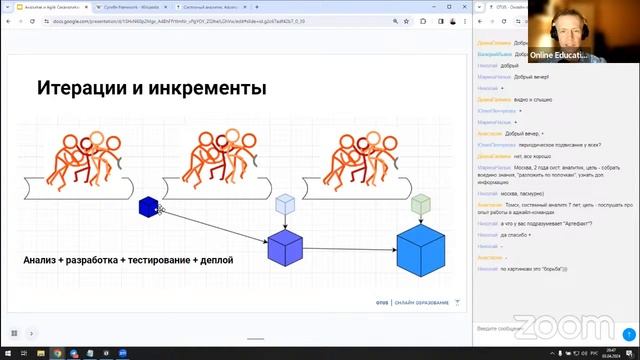The height and width of the screenshot is (360, 640).
Task: Open Chrome three-dot menu
Action: (x=464, y=21)
